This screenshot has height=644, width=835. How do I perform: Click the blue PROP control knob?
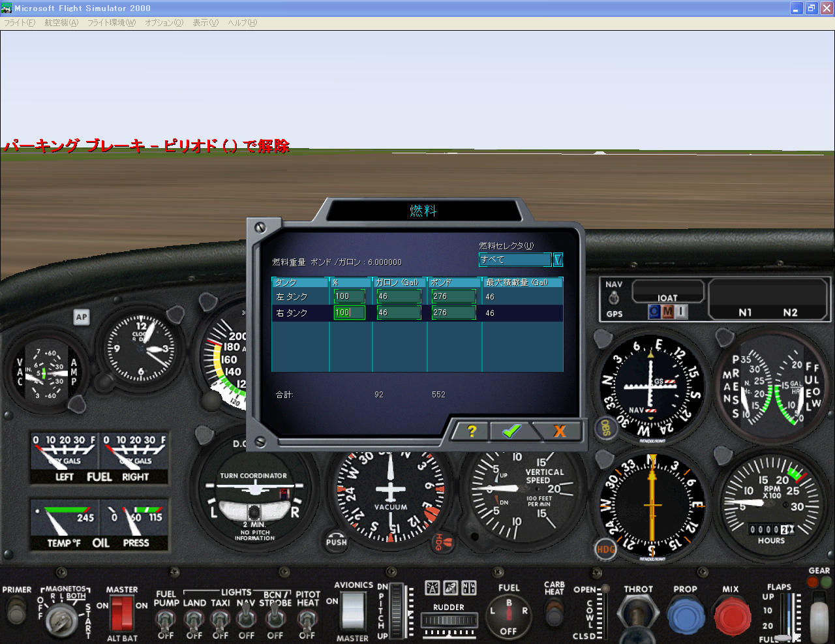(x=686, y=615)
